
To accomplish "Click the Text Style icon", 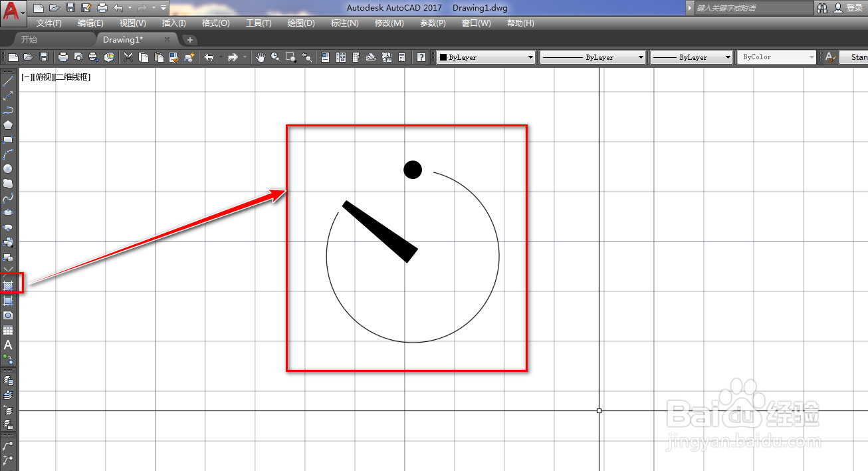I will pos(831,57).
